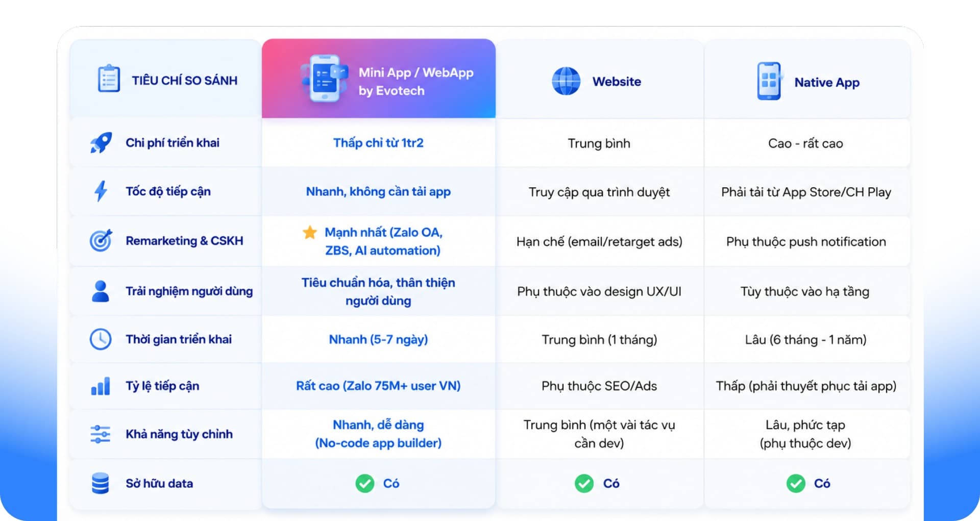Select the cell 'Truy cập qua trình duyệt'
The image size is (980, 521).
coord(599,192)
